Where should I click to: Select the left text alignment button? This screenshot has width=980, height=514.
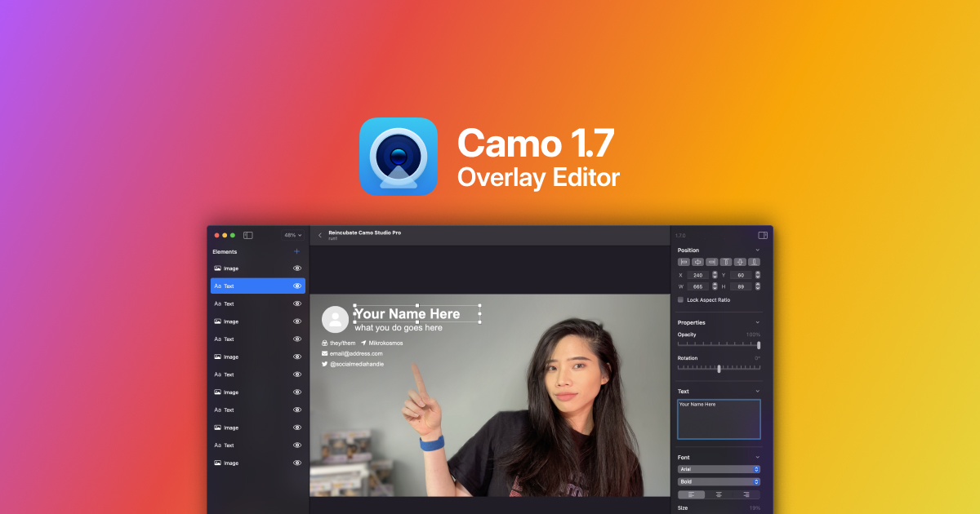coord(692,494)
